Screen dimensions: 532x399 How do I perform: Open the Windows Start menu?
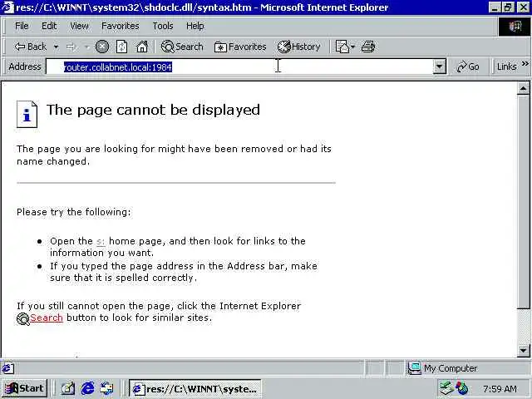coord(24,388)
